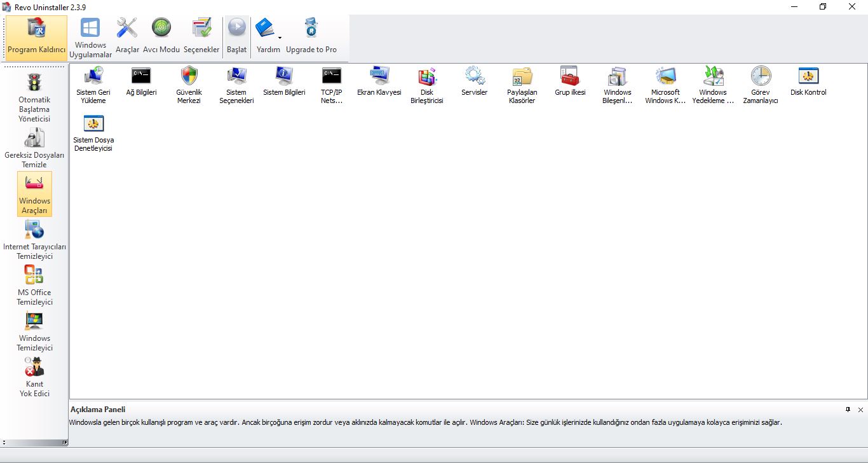The image size is (868, 463).
Task: Select the Sistem Dosya Denetleyicisi tool
Action: coord(93,133)
